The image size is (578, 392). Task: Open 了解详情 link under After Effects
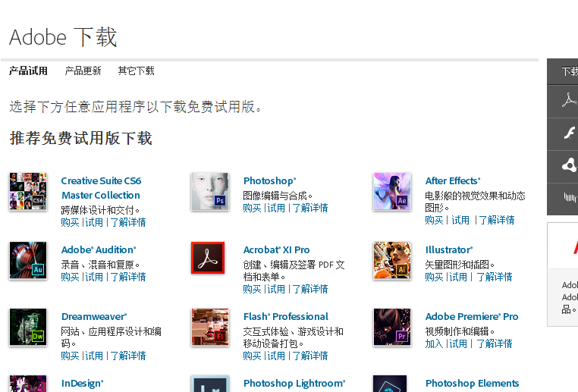click(x=497, y=221)
